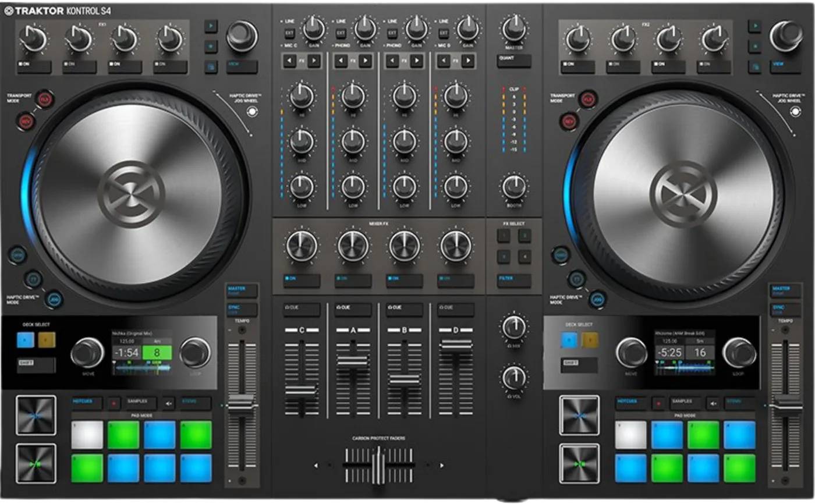Select TT haptic drive mode on right deck

tap(577, 279)
